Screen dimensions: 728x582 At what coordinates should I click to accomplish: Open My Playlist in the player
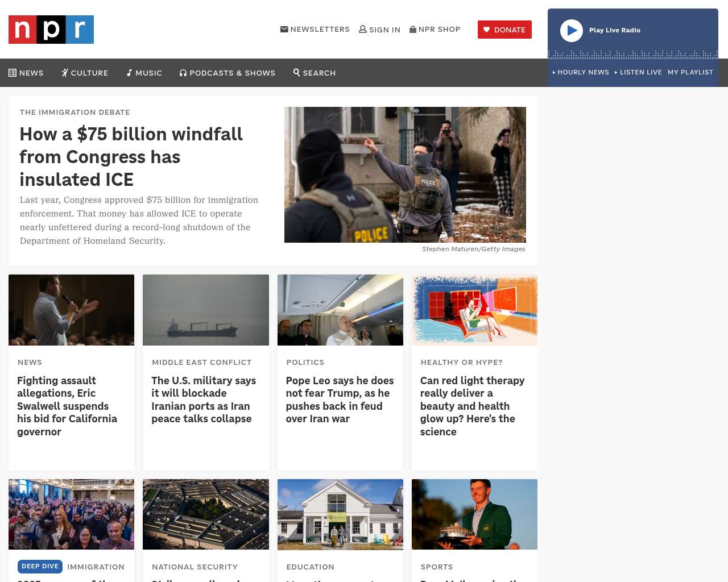click(x=690, y=72)
